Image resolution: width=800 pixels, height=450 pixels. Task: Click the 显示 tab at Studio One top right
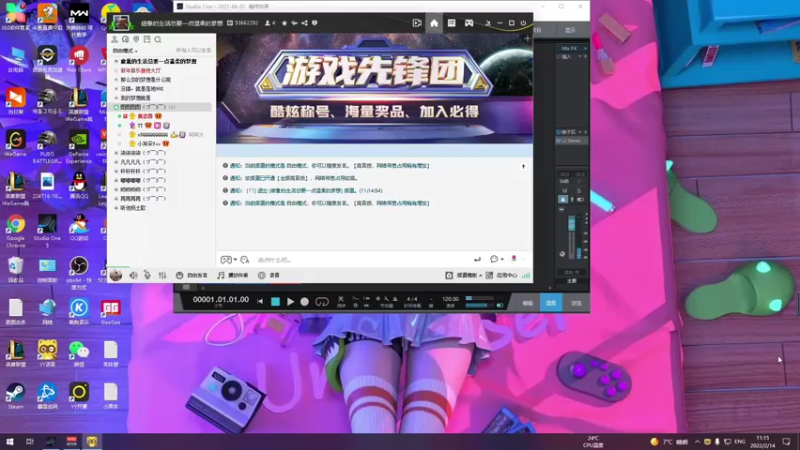[570, 31]
